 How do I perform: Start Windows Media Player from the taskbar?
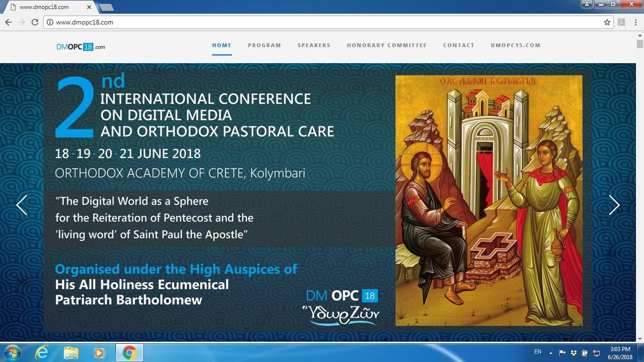point(99,352)
